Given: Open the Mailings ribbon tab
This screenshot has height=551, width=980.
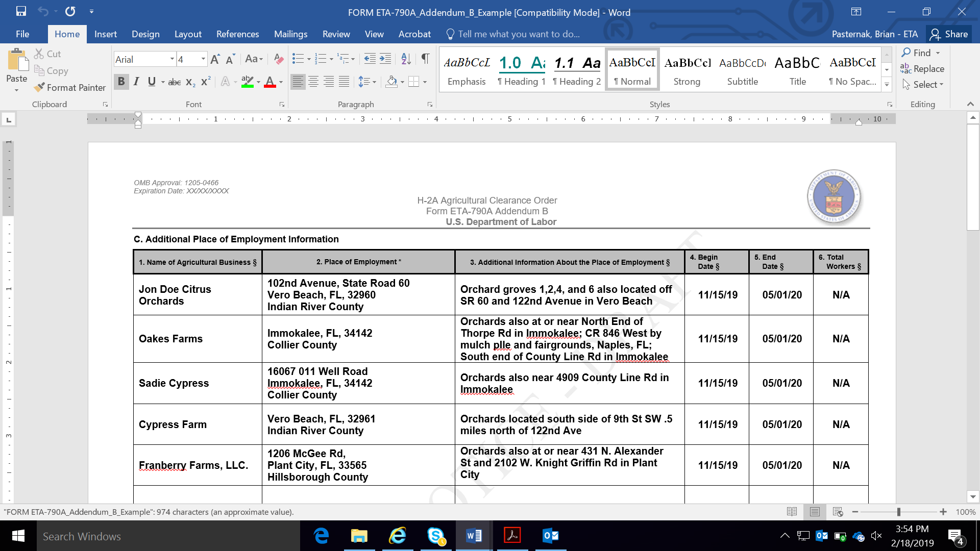Looking at the screenshot, I should (x=290, y=34).
